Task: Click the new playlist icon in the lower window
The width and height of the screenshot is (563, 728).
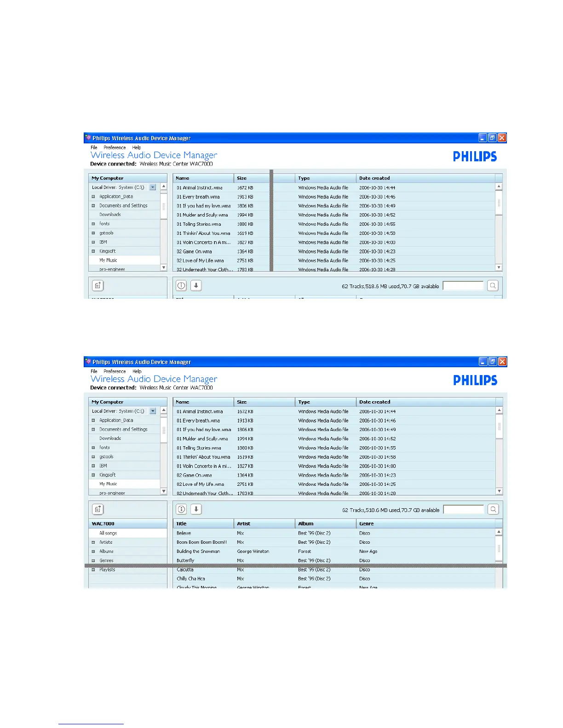Action: pyautogui.click(x=98, y=509)
